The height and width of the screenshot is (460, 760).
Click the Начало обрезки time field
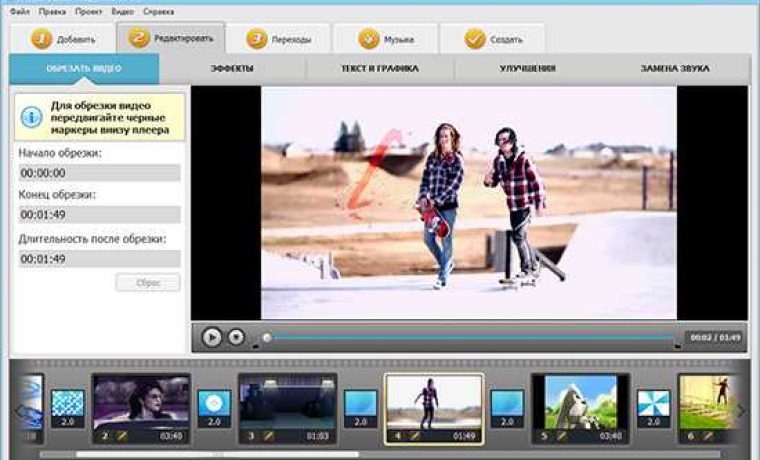point(99,173)
